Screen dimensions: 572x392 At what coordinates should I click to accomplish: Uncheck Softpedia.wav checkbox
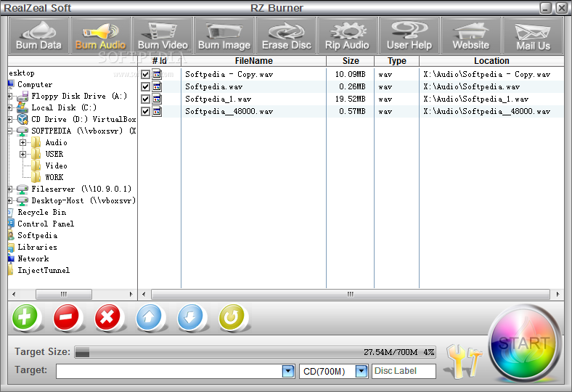146,87
